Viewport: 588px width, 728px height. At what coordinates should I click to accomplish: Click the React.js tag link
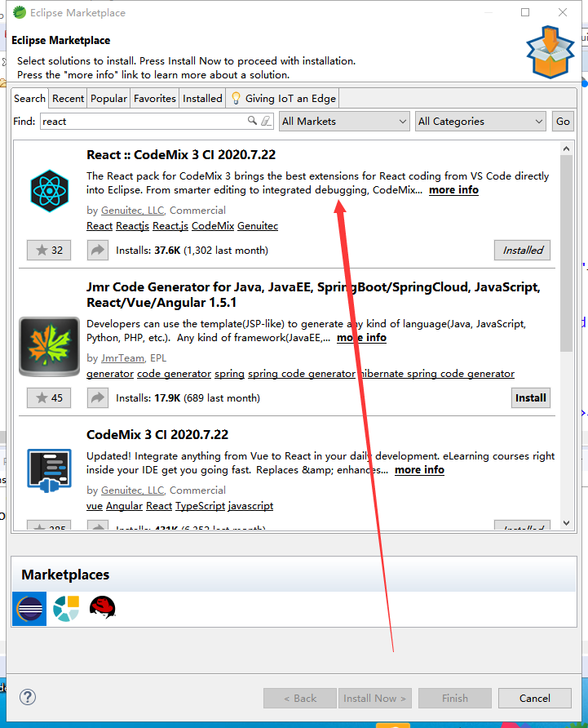[x=170, y=225]
